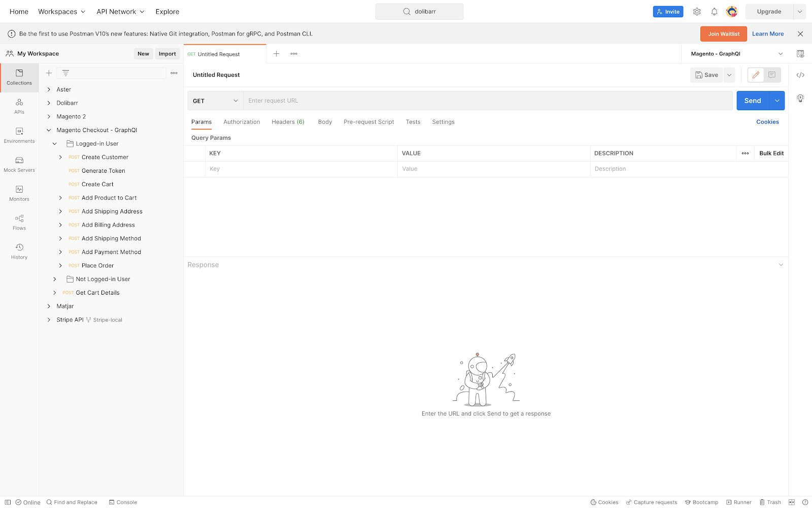Open the HTTP method GET dropdown
The width and height of the screenshot is (812, 508).
[215, 101]
